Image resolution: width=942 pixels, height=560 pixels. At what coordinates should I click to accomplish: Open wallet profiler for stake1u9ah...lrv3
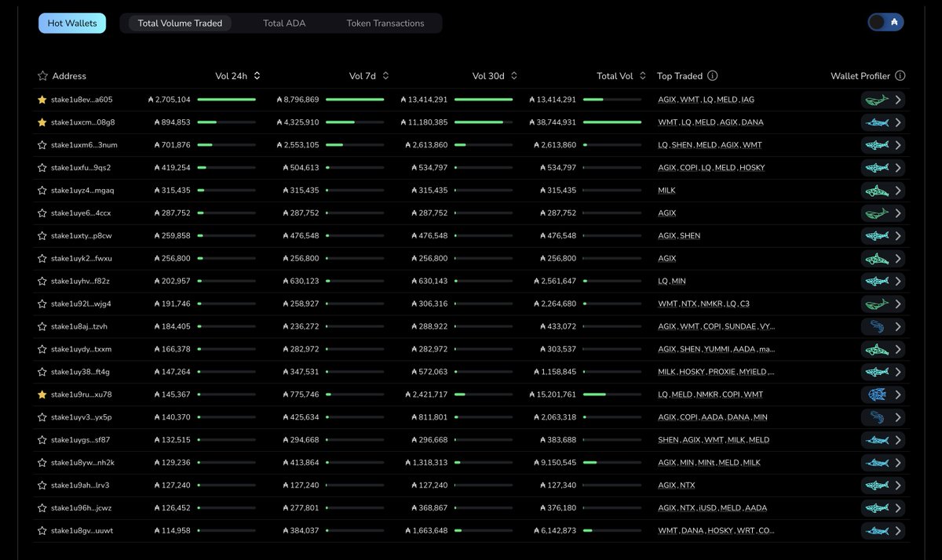click(883, 485)
